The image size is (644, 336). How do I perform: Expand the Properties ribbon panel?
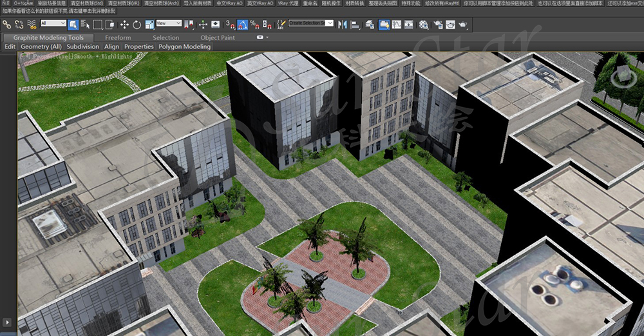tap(139, 47)
